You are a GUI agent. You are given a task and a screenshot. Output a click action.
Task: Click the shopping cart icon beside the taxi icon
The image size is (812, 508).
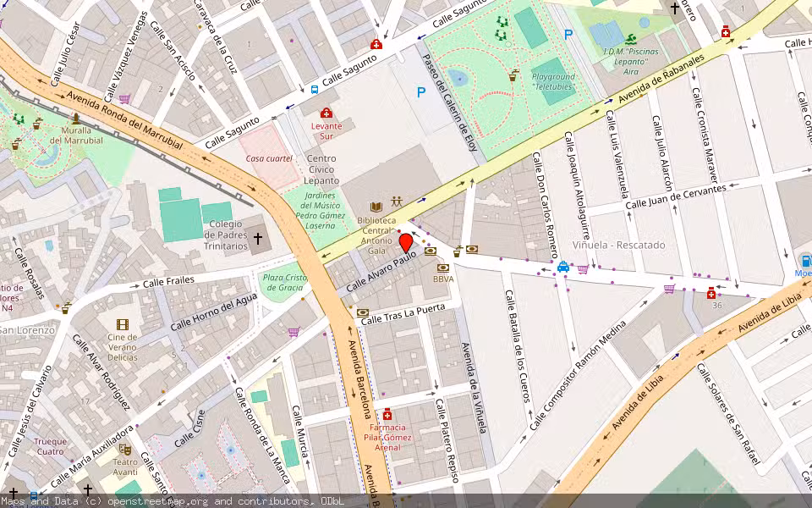(x=583, y=269)
